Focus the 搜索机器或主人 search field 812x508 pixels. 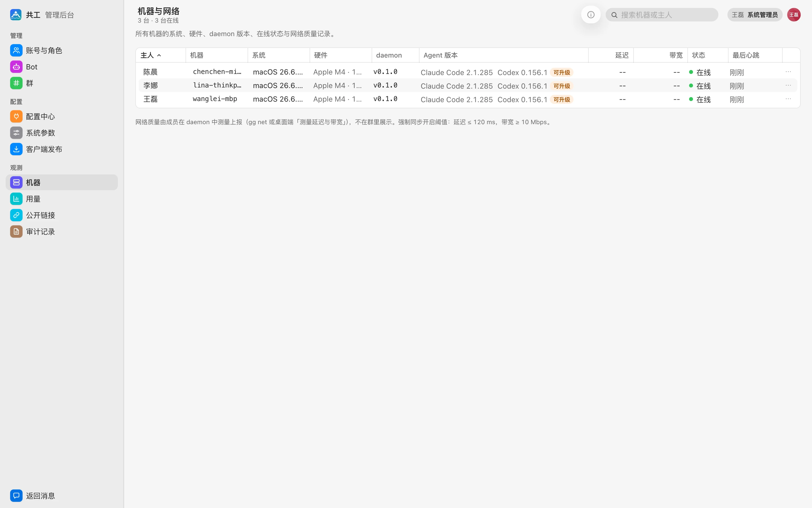[x=662, y=15]
